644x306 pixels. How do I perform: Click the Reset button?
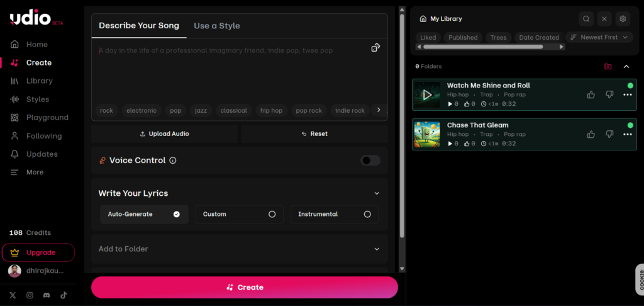[x=314, y=133]
